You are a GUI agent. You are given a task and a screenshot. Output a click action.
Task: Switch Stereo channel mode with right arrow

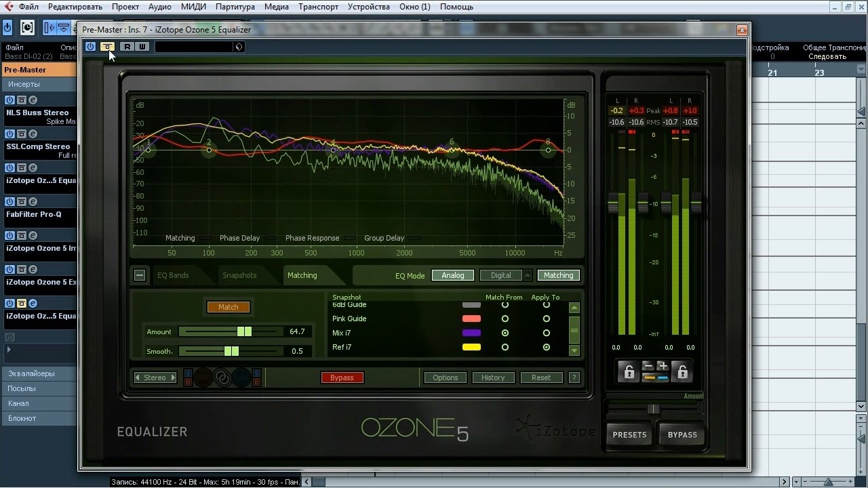pyautogui.click(x=173, y=378)
